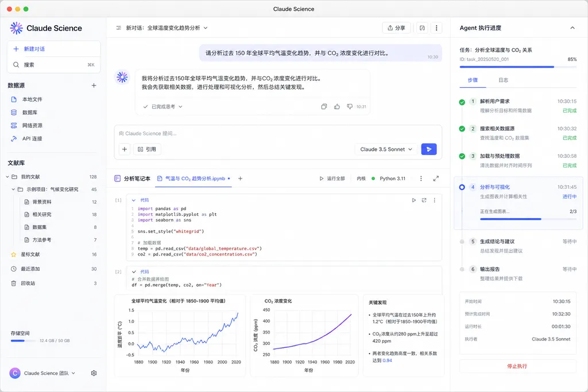This screenshot has height=392, width=588.
Task: Select step 2 搜索相关数据源
Action: tap(517, 133)
